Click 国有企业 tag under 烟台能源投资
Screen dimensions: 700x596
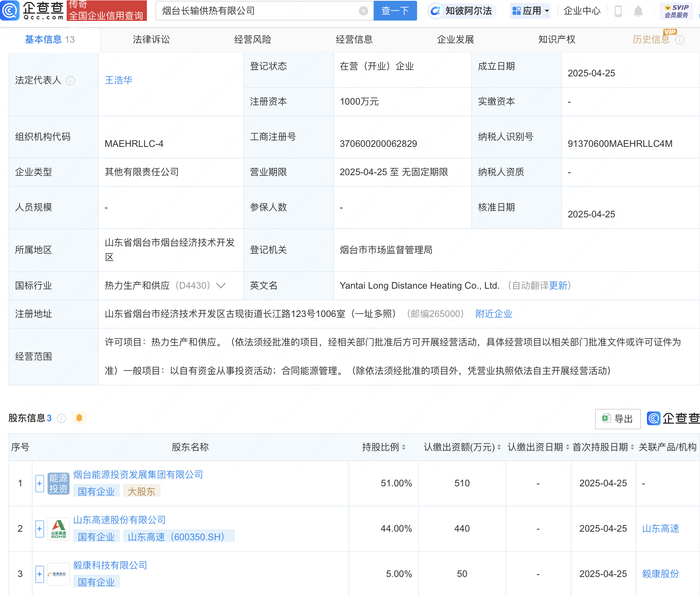[x=96, y=491]
